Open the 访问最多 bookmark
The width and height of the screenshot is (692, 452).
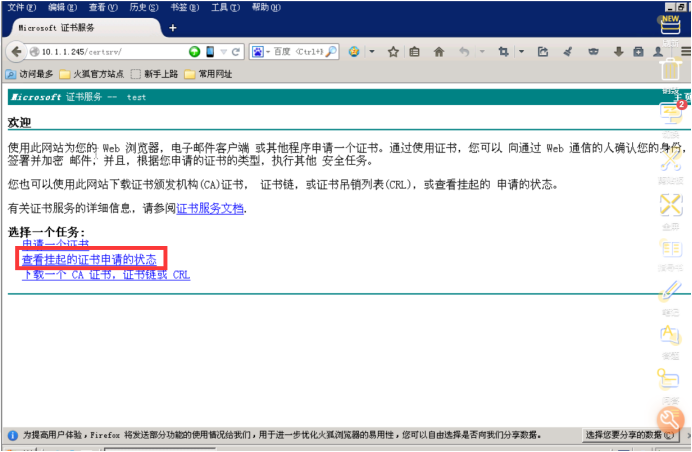[29, 74]
